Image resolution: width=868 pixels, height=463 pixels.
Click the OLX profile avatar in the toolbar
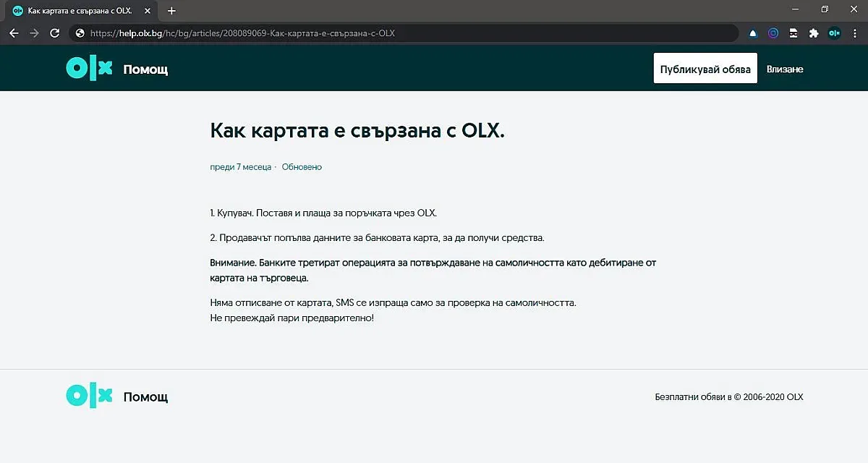[834, 33]
